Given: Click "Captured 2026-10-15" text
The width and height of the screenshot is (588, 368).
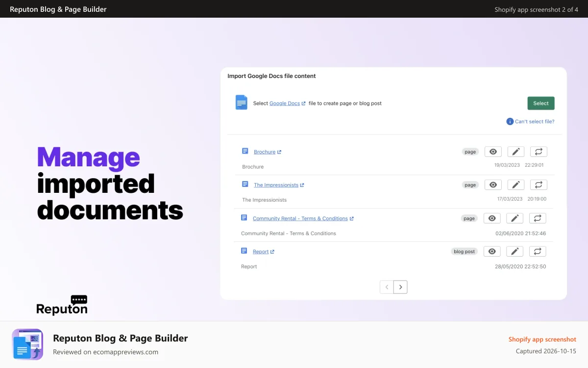Looking at the screenshot, I should (x=546, y=351).
